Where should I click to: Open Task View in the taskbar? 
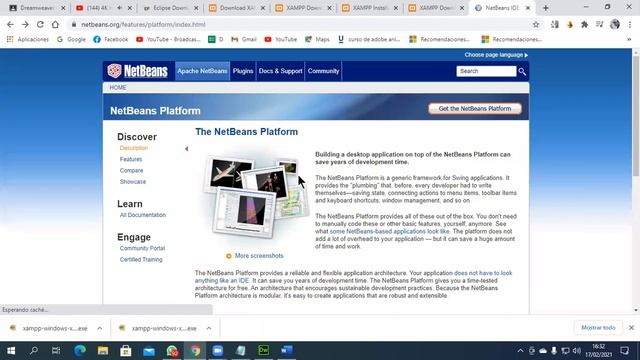[x=56, y=351]
